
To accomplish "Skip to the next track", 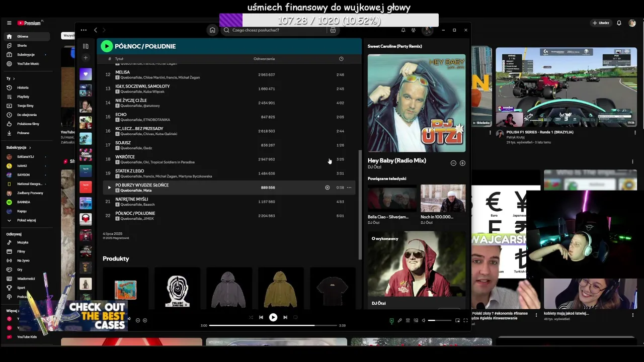I will pos(285,317).
